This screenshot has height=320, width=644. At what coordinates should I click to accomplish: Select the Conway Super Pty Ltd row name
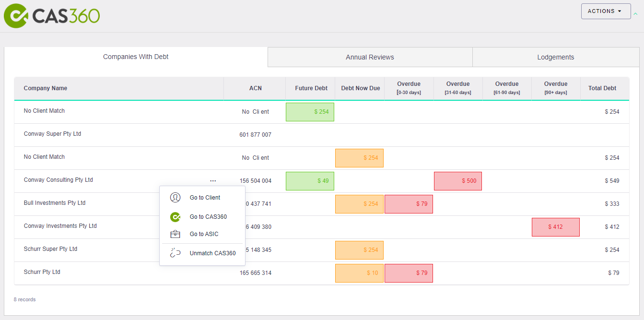coord(52,134)
